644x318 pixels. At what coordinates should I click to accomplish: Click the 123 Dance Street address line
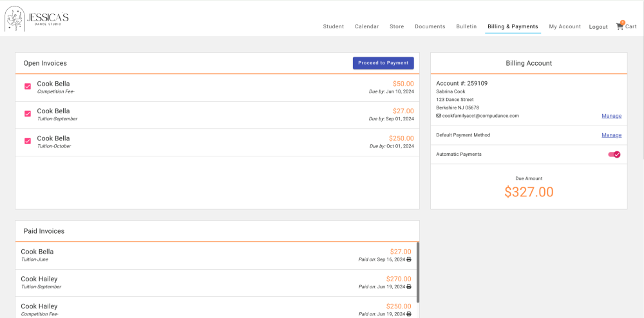click(455, 100)
